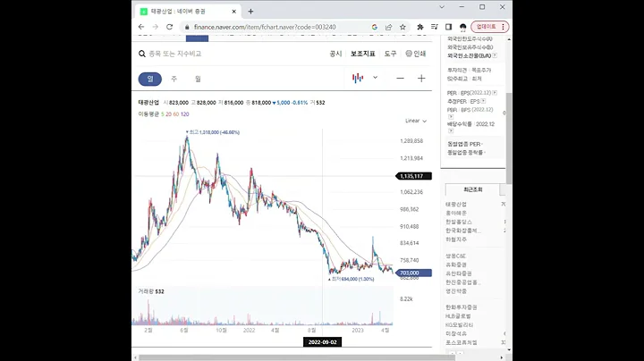
Task: Toggle the browser side panel icon
Action: click(x=448, y=27)
